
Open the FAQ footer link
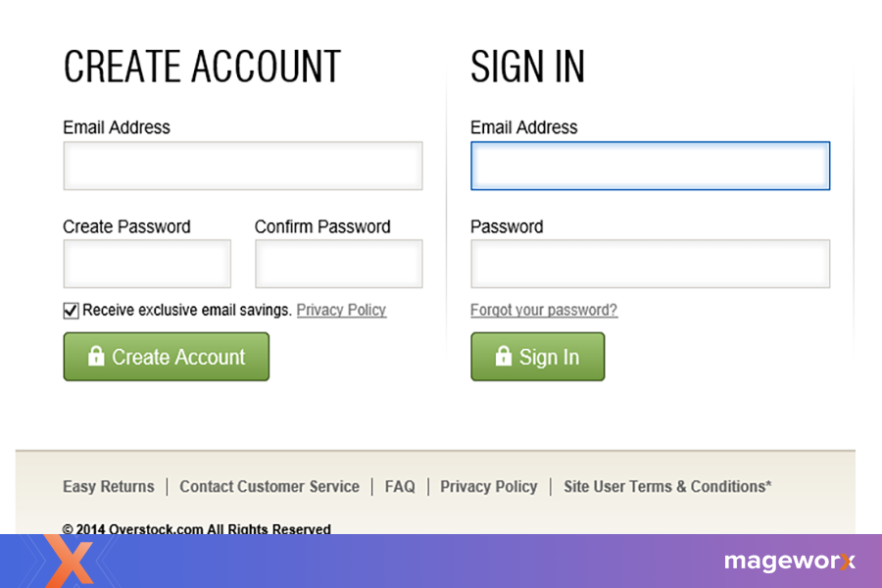(400, 487)
